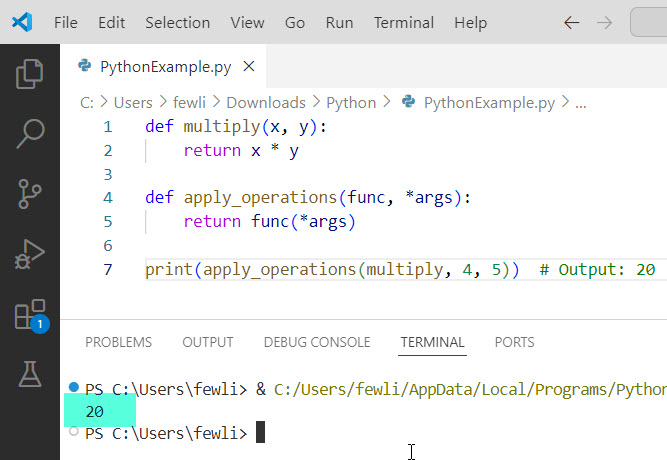This screenshot has width=667, height=460.
Task: Click the VS Code logo icon
Action: (x=22, y=22)
